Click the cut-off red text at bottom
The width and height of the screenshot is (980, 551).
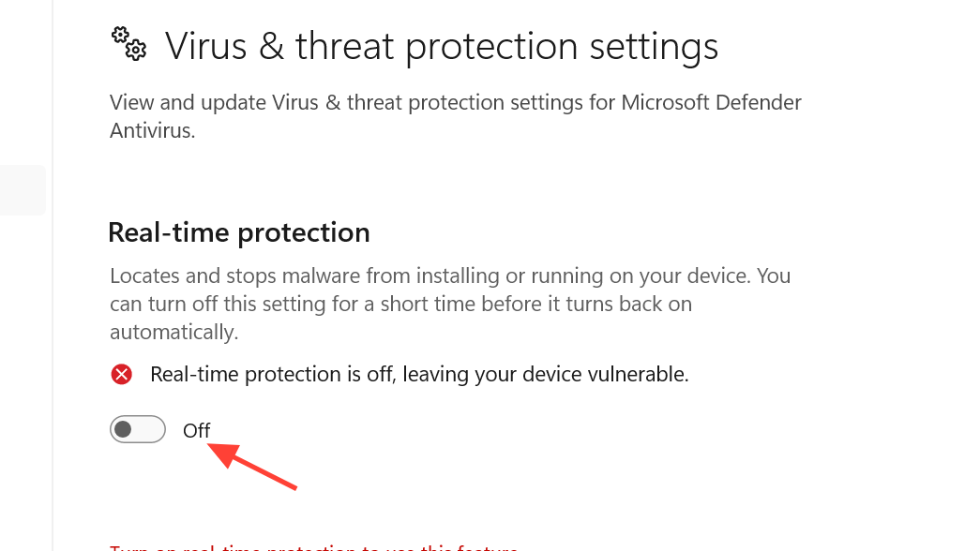pos(314,547)
